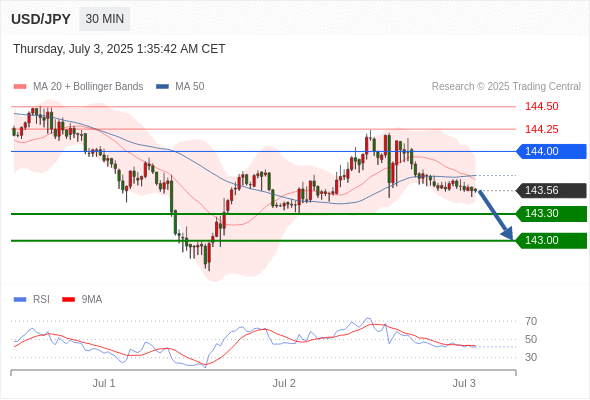This screenshot has height=400, width=590.
Task: Click the date 'Thursday, July 3, 2025 1:35:42 AM CET'
Action: click(x=119, y=49)
